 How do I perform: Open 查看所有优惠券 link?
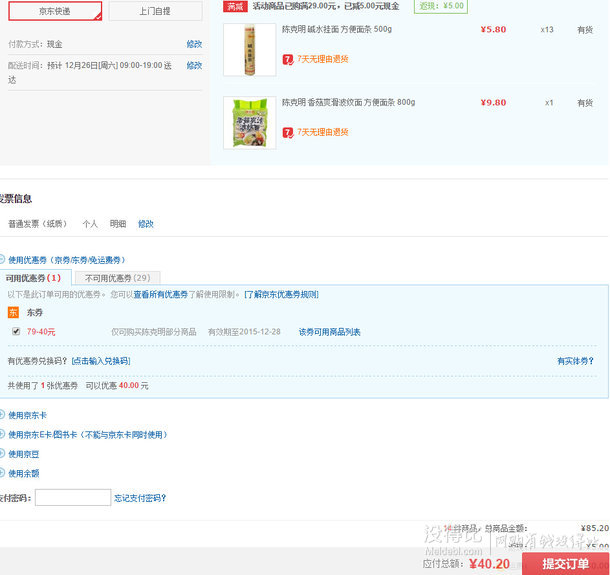pos(161,295)
